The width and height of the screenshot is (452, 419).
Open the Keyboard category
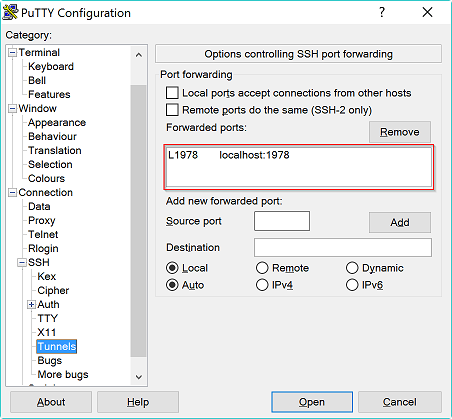click(51, 66)
